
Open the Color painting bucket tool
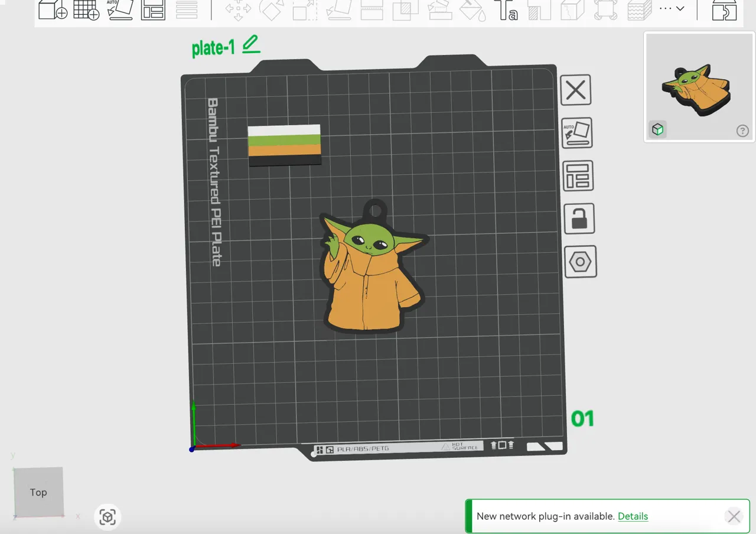point(472,10)
